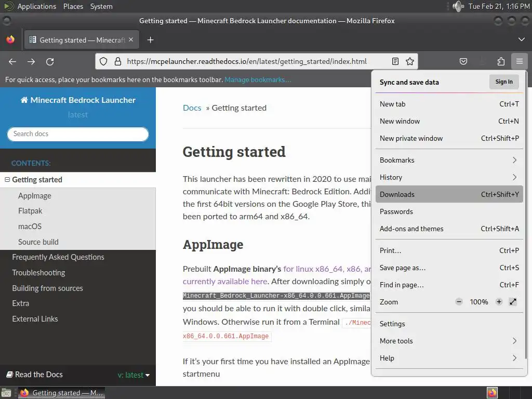Click the Firefox View icon

coord(10,39)
